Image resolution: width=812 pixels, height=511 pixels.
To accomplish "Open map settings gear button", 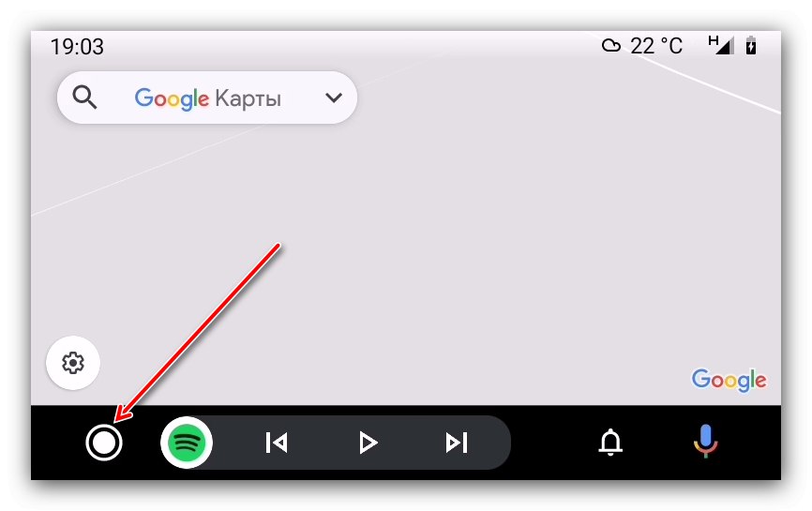I will [x=73, y=363].
